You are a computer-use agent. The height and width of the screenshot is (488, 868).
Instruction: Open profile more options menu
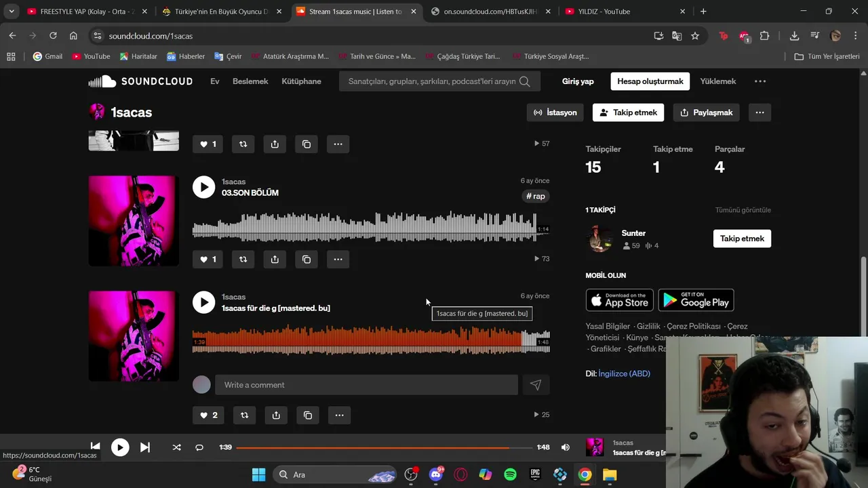click(759, 113)
